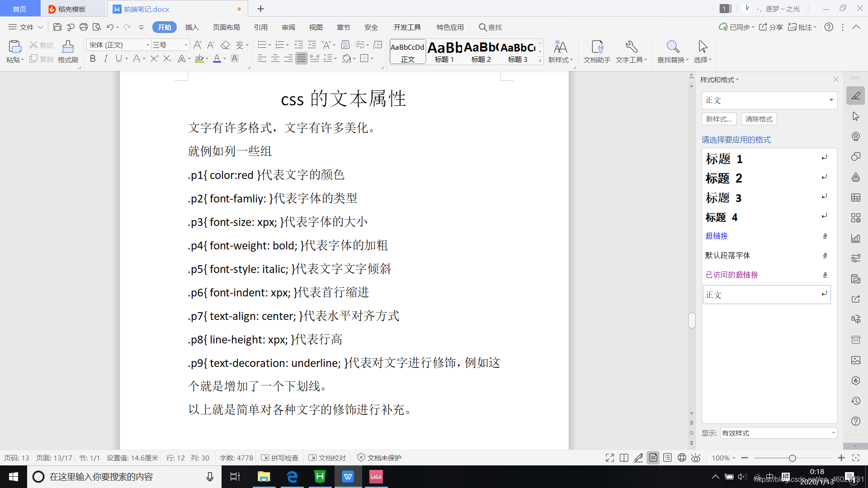Toggle justified alignment
The image size is (868, 488).
point(302,58)
